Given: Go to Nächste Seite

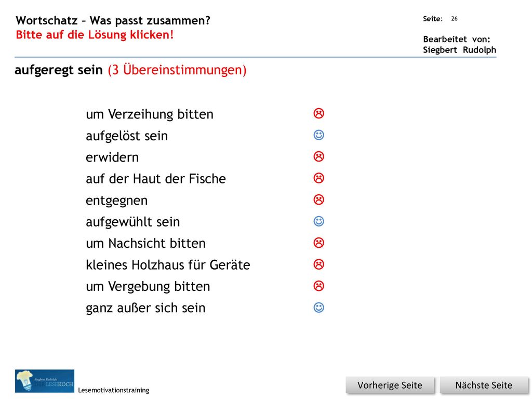Looking at the screenshot, I should point(484,385).
